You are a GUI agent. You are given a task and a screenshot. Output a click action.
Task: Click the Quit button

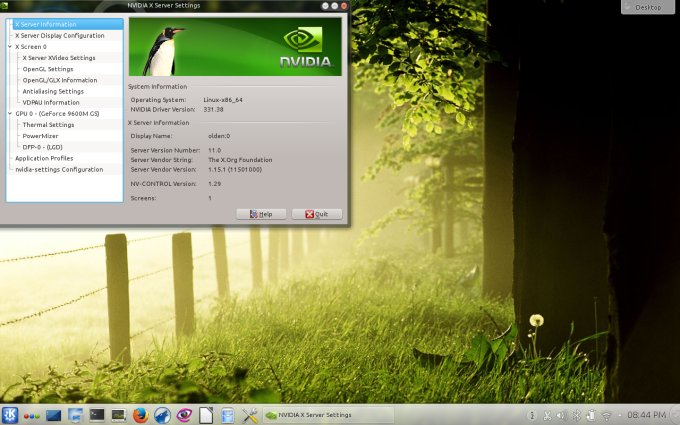coord(317,214)
